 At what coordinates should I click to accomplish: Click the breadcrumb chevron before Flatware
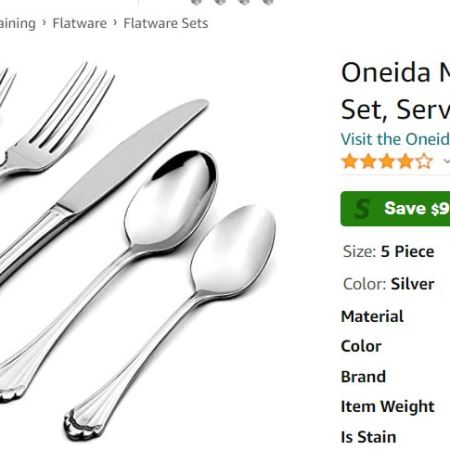point(44,23)
